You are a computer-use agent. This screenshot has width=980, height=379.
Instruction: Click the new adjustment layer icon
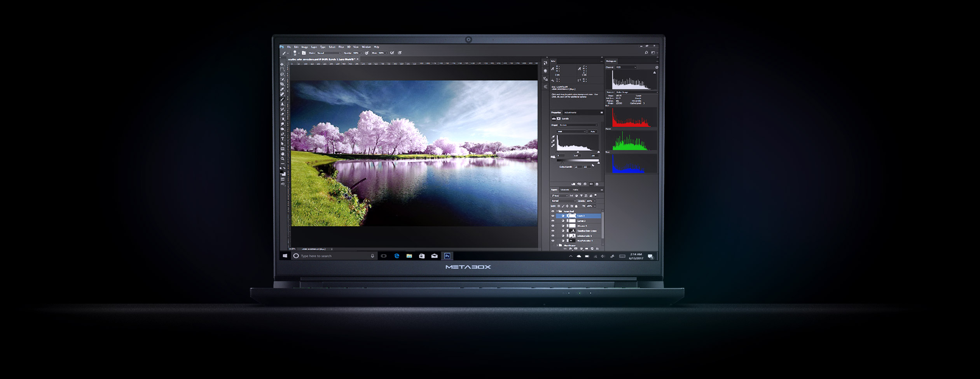click(x=581, y=249)
